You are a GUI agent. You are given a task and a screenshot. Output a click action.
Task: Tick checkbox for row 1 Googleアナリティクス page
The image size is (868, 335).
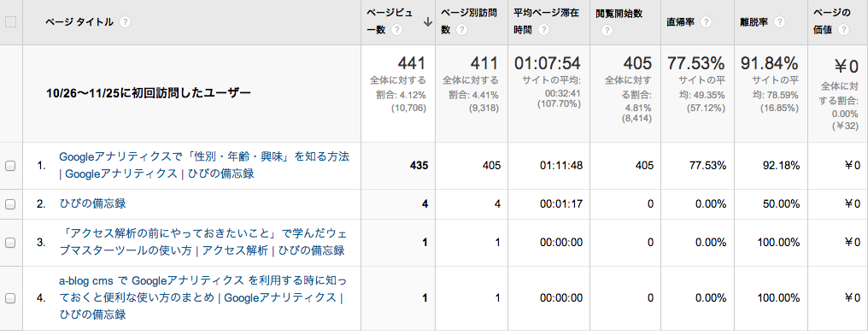click(x=10, y=166)
